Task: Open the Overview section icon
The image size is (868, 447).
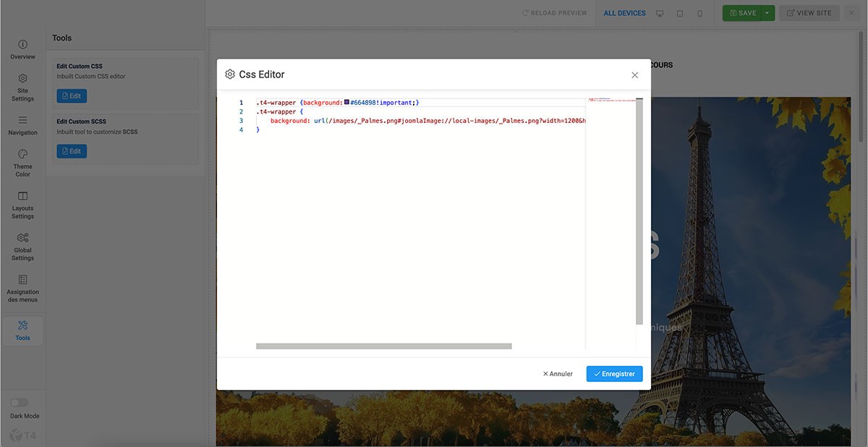Action: pyautogui.click(x=22, y=44)
